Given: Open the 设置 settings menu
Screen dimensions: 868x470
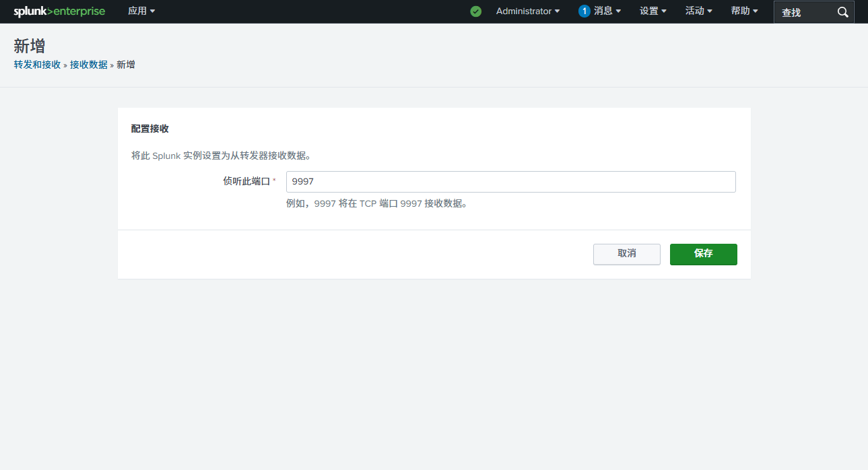Looking at the screenshot, I should [651, 11].
